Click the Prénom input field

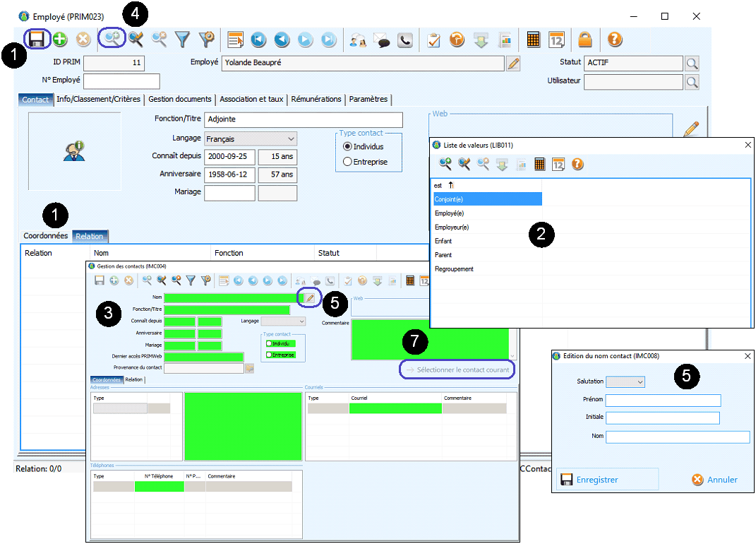coord(663,401)
